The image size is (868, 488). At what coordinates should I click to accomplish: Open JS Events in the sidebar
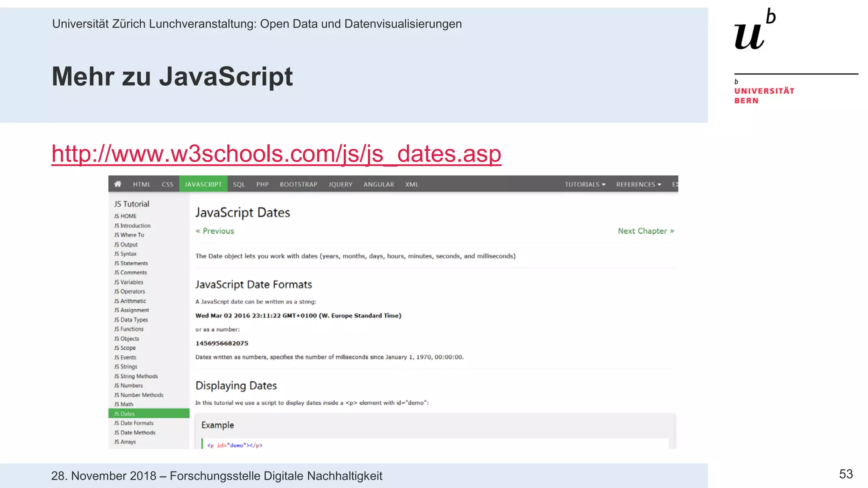coord(125,357)
